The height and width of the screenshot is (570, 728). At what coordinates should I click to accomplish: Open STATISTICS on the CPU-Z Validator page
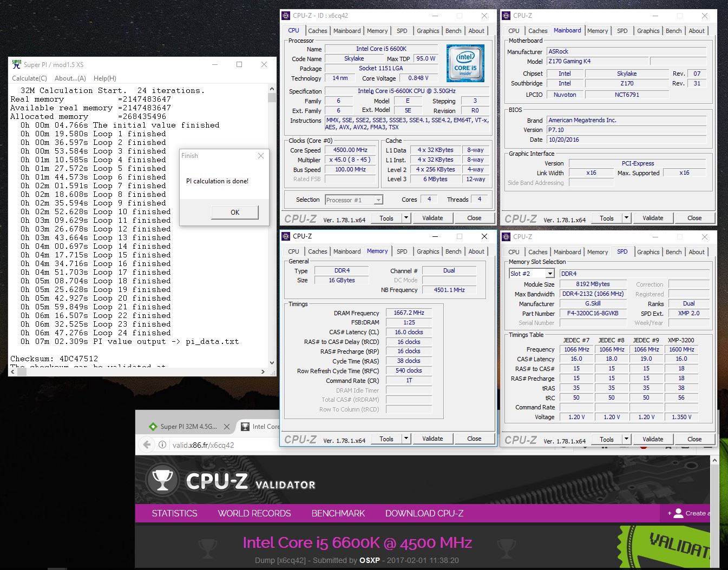pos(174,513)
